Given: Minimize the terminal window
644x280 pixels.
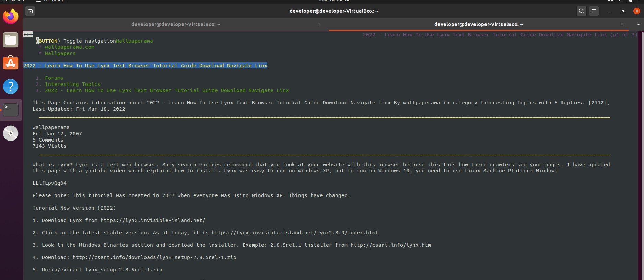Looking at the screenshot, I should [609, 11].
